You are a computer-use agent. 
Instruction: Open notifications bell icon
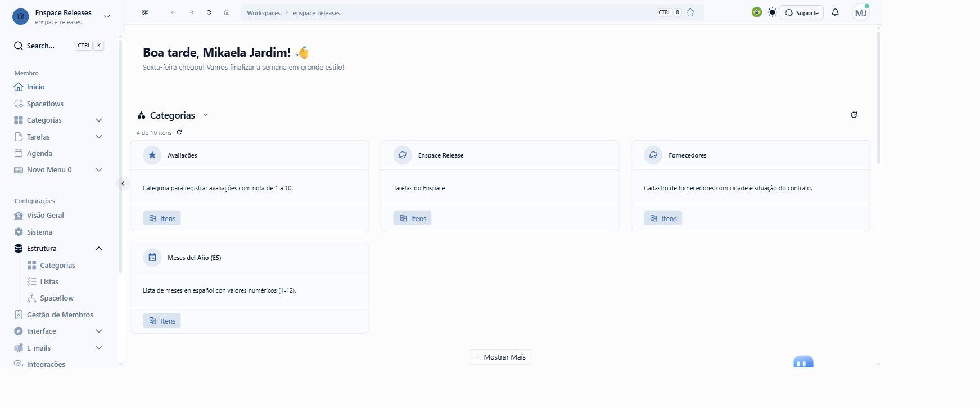point(836,12)
